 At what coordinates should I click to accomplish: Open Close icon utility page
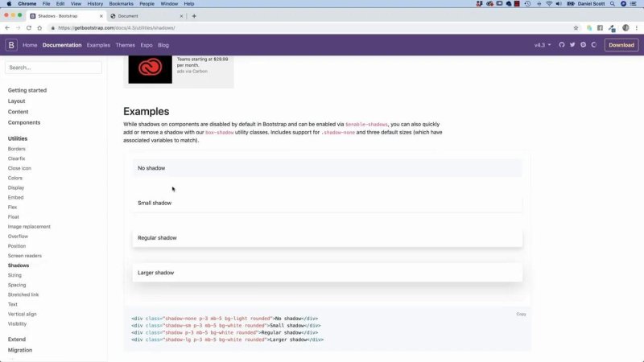point(19,168)
